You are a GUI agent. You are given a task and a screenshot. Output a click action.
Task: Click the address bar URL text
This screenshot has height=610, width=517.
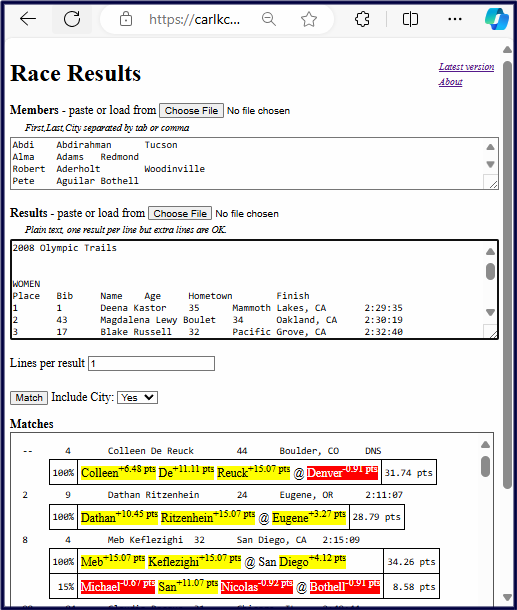[194, 19]
